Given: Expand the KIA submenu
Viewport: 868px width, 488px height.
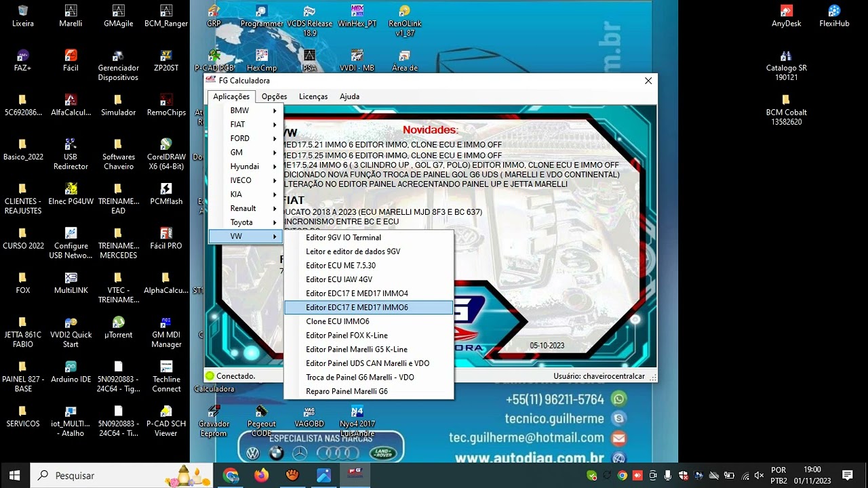Looking at the screenshot, I should (x=246, y=195).
